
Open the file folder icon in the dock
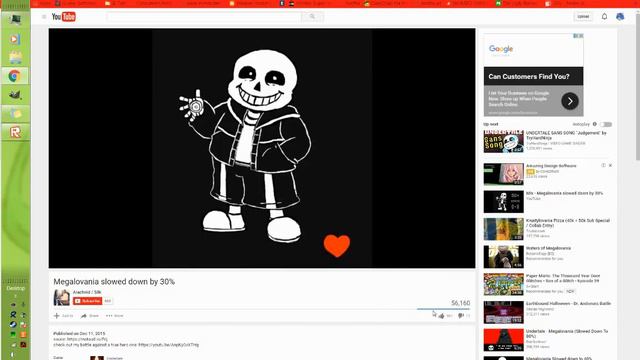16,58
